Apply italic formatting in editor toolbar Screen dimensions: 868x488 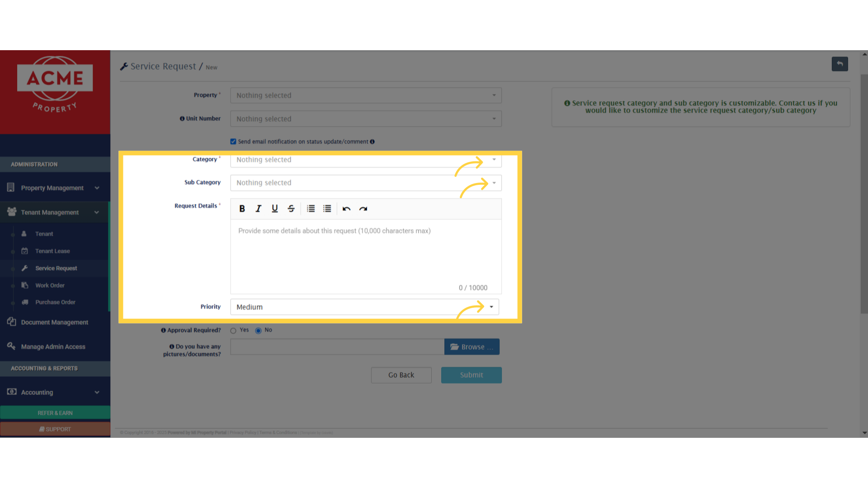point(258,208)
